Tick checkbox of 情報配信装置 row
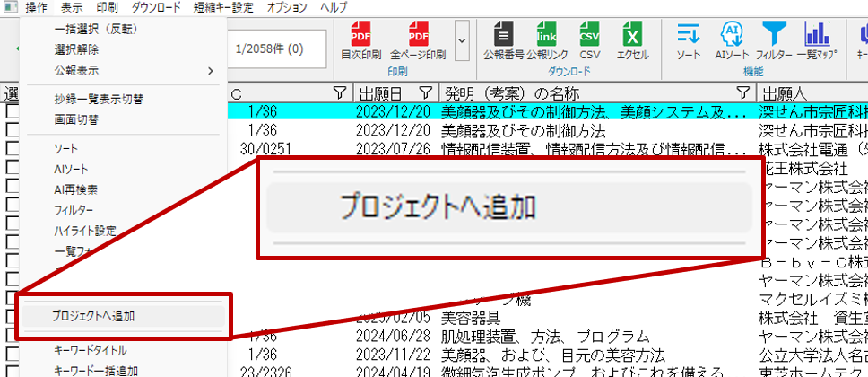The image size is (868, 377). [13, 149]
